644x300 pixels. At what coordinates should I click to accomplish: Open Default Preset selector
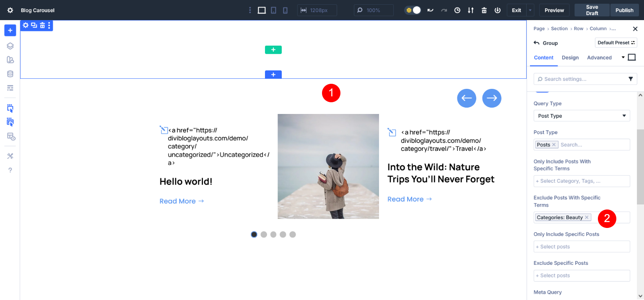pos(616,43)
